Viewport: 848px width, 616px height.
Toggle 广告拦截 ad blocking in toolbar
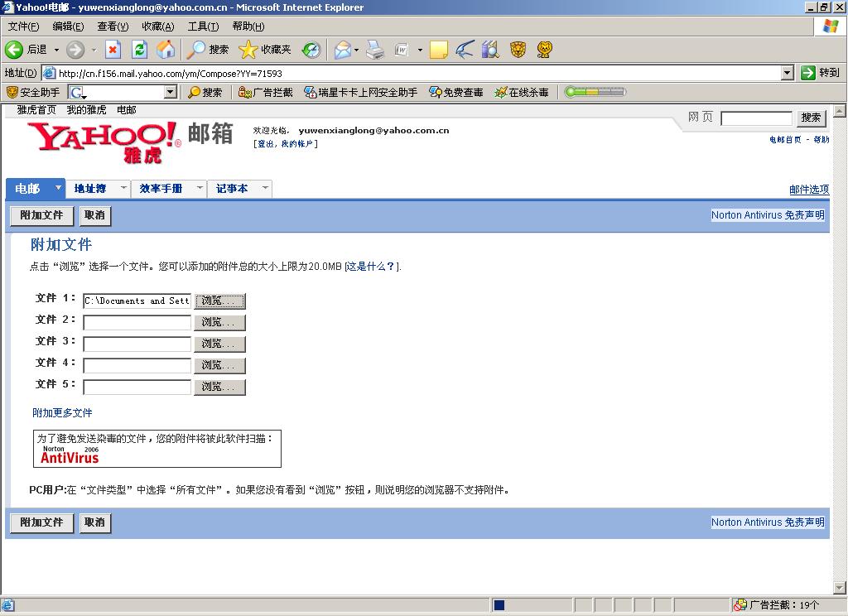266,93
